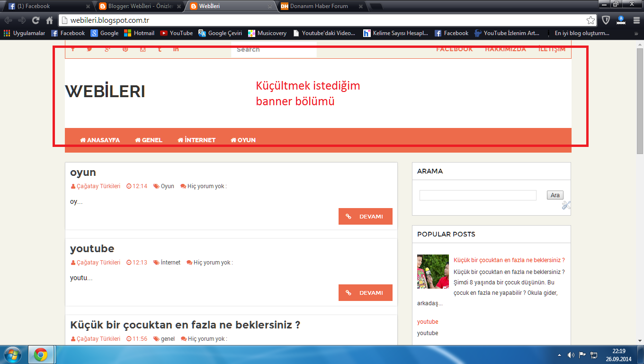Open the Windows Start button
644x364 pixels.
coord(13,355)
